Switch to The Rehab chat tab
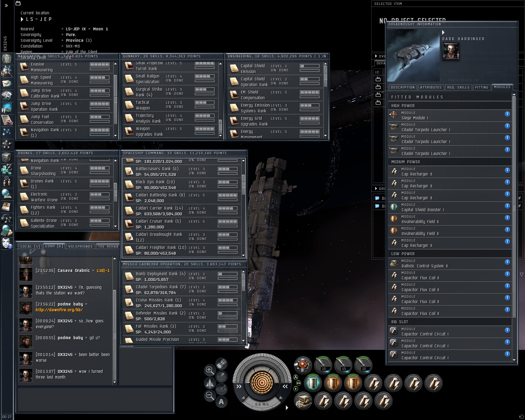This screenshot has width=525, height=420. pos(108,247)
